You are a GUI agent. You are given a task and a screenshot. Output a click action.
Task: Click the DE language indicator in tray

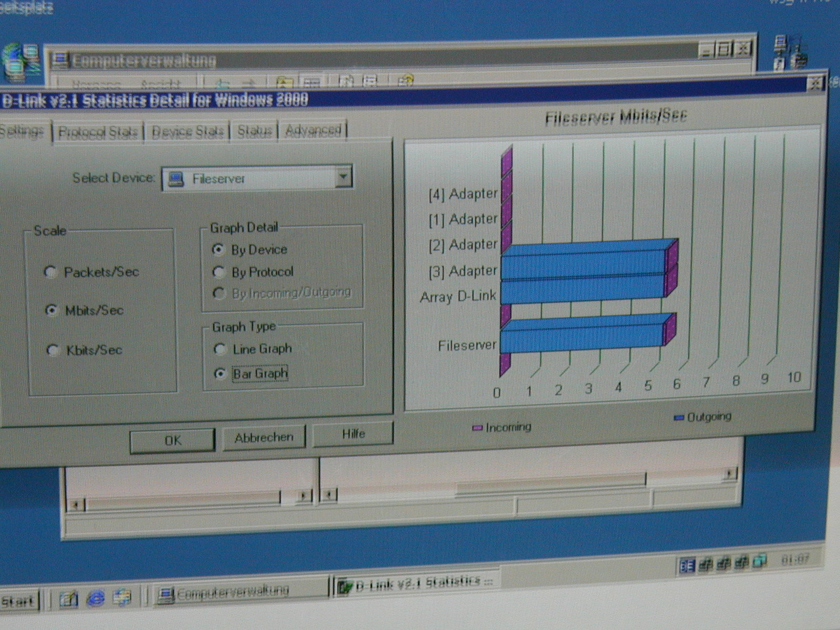click(687, 565)
